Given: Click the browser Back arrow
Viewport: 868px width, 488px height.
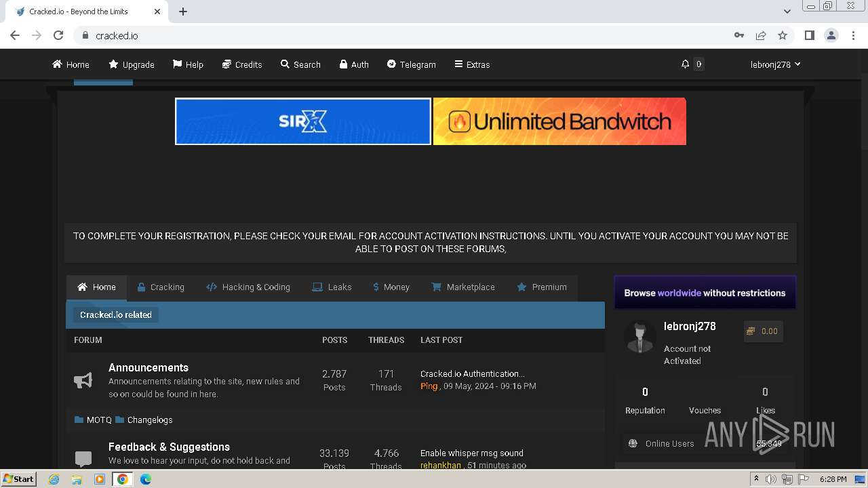Looking at the screenshot, I should (x=15, y=35).
